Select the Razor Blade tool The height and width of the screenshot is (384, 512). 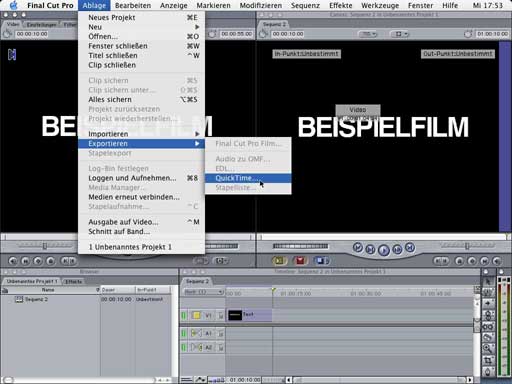(x=488, y=337)
